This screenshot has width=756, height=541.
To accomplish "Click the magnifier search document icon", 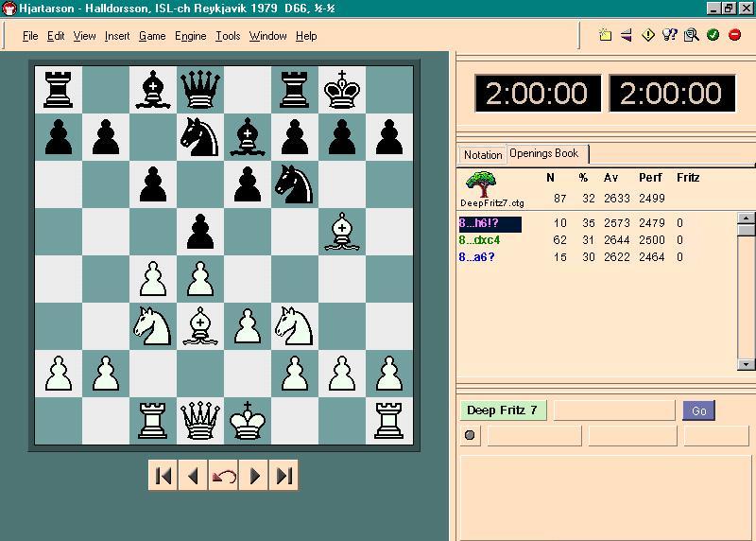I will click(691, 35).
